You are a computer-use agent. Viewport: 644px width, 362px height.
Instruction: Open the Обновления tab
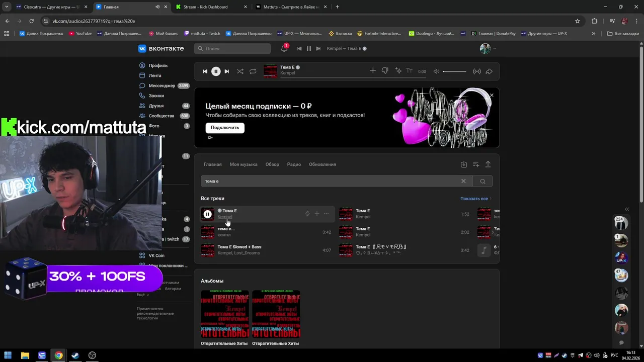coord(323,164)
